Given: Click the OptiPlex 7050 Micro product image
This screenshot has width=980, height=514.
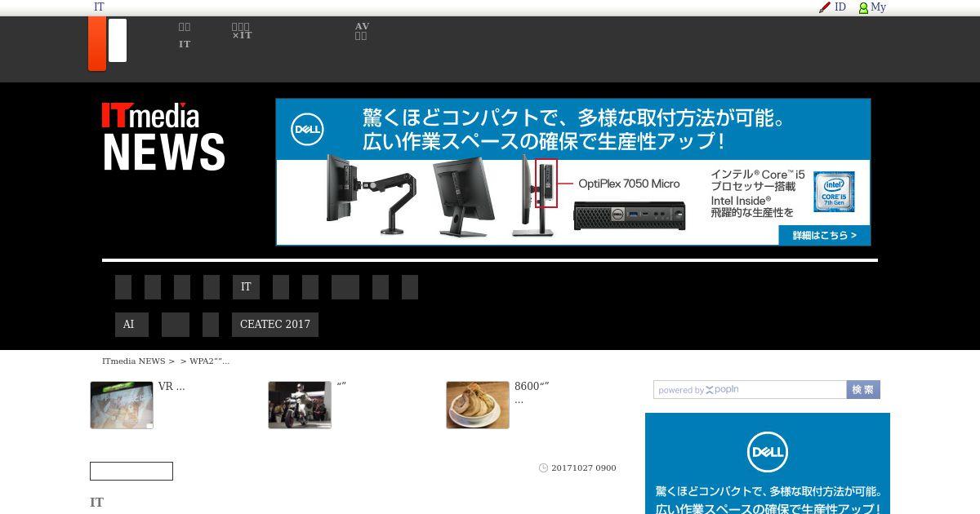Looking at the screenshot, I should click(629, 215).
